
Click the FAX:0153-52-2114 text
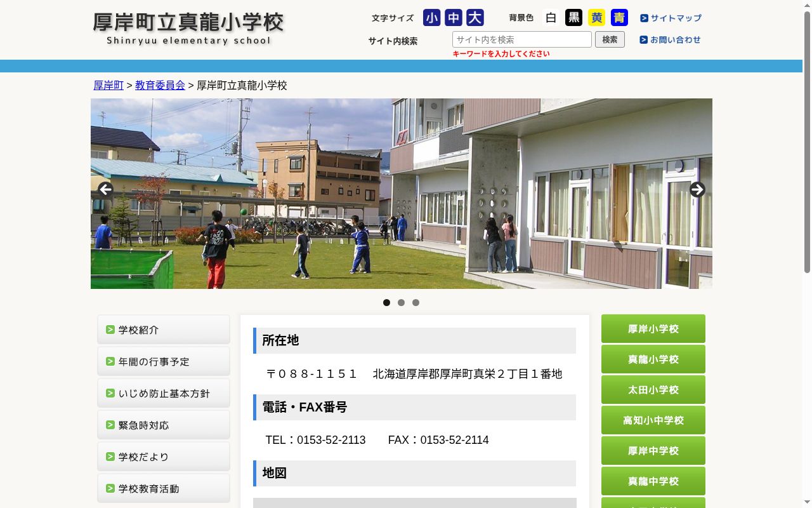(x=438, y=440)
